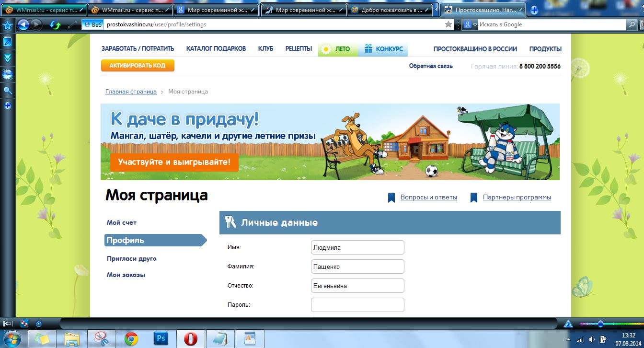Follow the Главная страница breadcrumb link

point(131,92)
